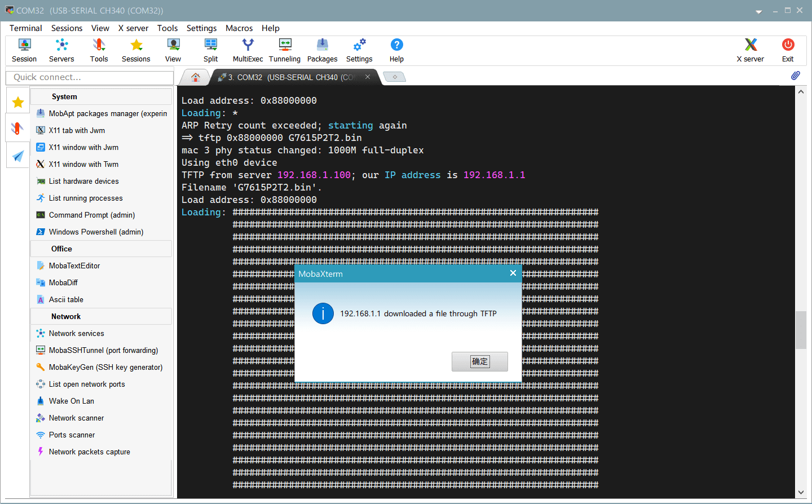Open the Sessions star toolbar icon
812x504 pixels.
pos(136,50)
